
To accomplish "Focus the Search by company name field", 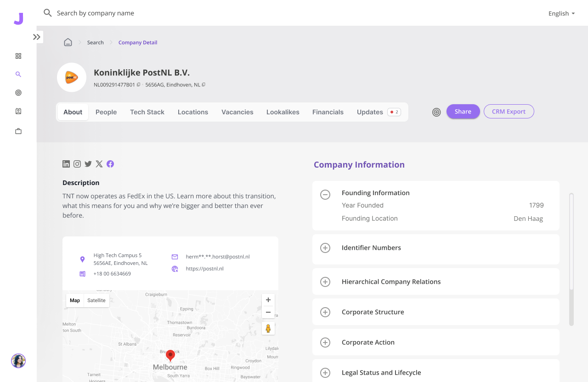I will (x=96, y=13).
